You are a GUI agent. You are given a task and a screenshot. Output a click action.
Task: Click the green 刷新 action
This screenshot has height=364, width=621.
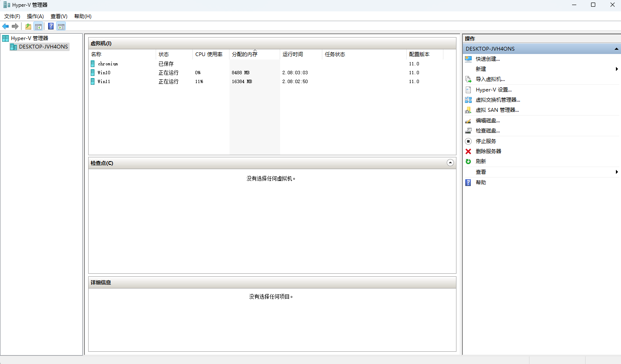tap(481, 162)
